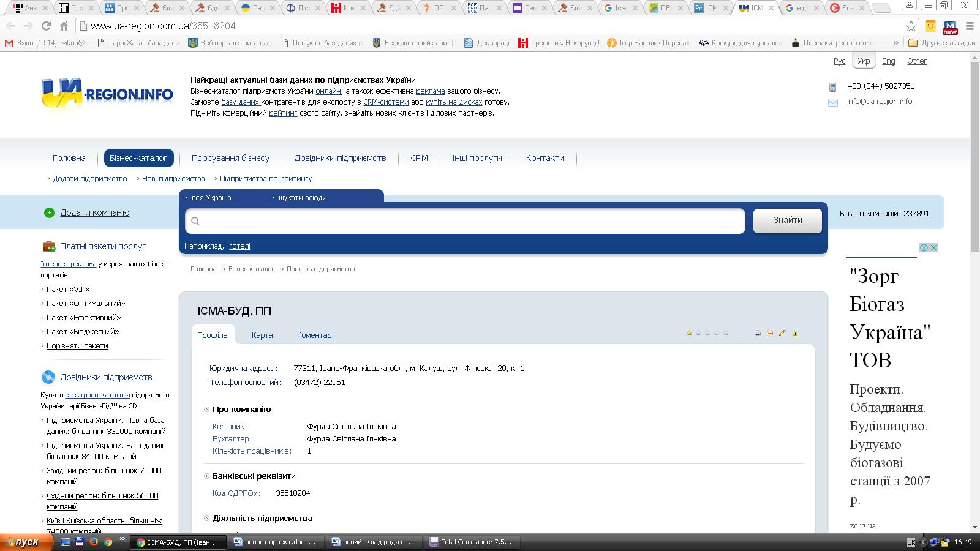The image size is (980, 551).
Task: Switch the site language to Eng
Action: [888, 61]
